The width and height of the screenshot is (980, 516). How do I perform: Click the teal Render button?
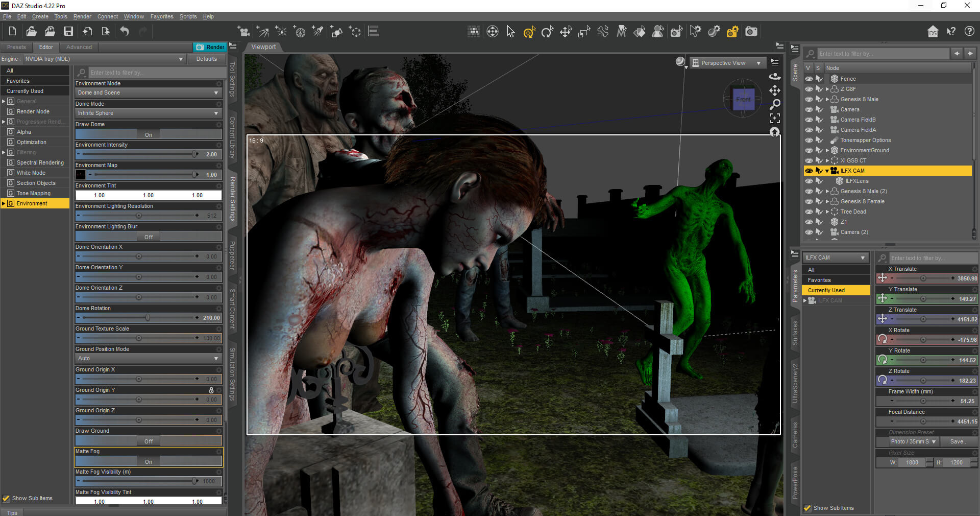pyautogui.click(x=210, y=47)
